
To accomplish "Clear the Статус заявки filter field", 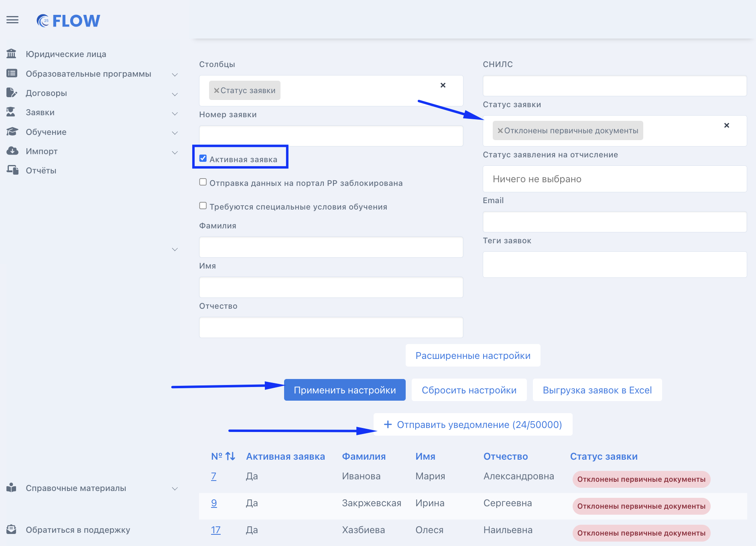I will point(727,125).
